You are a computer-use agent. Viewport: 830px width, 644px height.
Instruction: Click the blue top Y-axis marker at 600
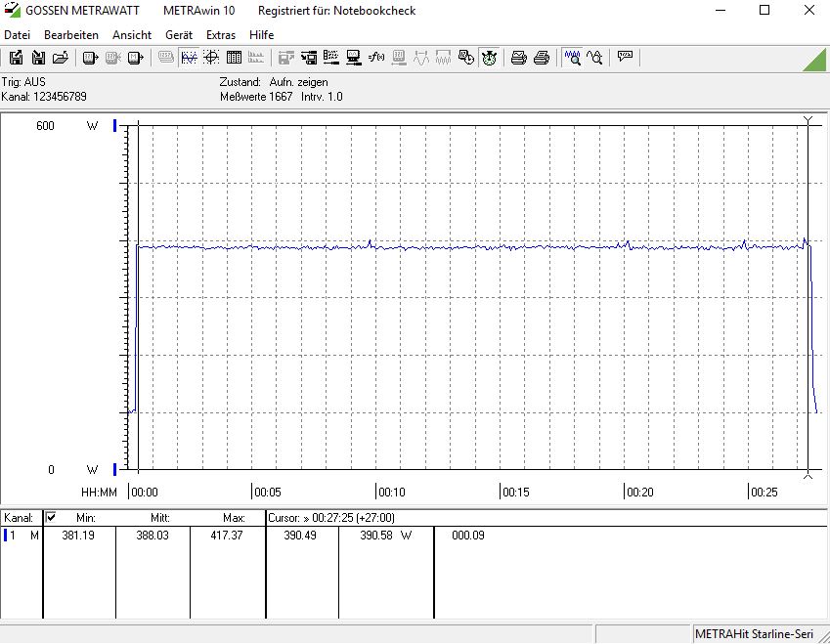(x=115, y=126)
